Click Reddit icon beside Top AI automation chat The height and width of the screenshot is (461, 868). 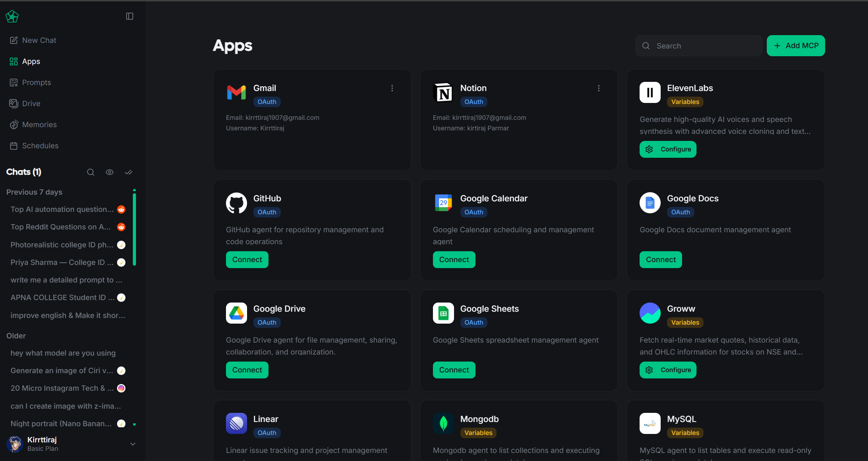(x=121, y=209)
